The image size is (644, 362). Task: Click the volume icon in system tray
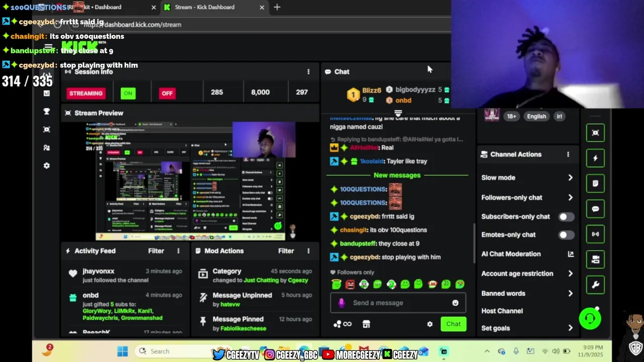click(x=555, y=351)
